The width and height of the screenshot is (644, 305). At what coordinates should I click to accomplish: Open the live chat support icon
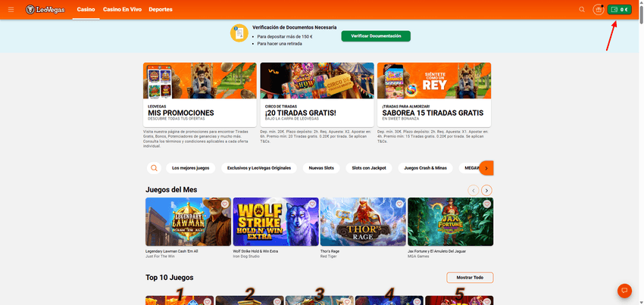(x=625, y=291)
